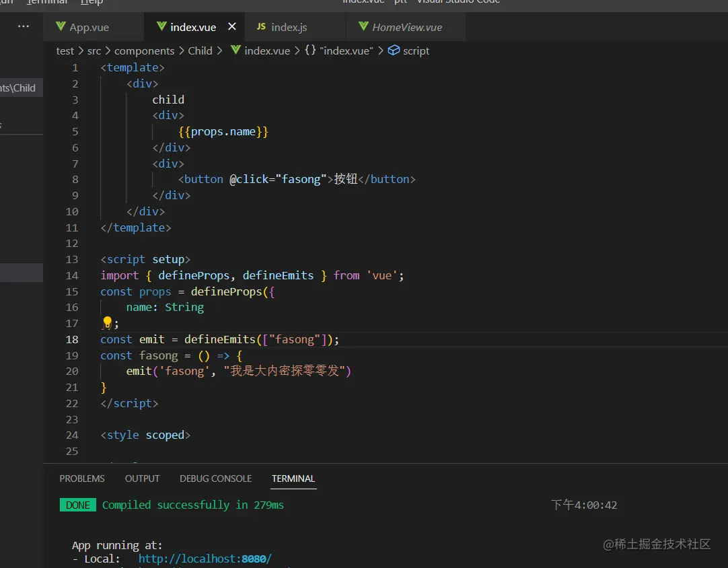Click the Vue icon on HomeView.vue tab
The image size is (728, 568).
pos(363,26)
